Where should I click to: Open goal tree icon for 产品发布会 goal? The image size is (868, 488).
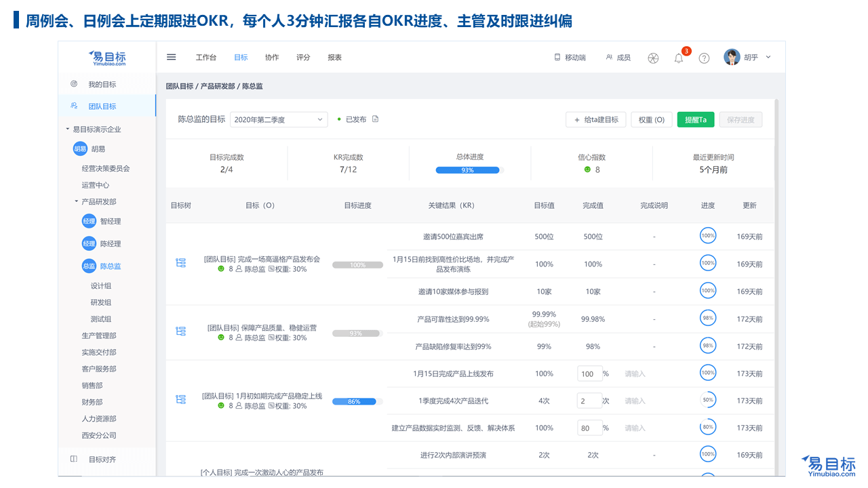click(181, 262)
